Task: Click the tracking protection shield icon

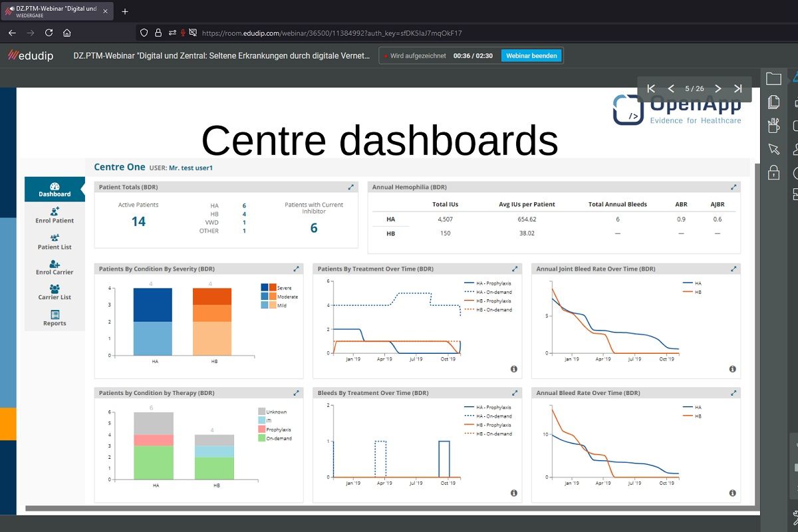Action: click(144, 33)
